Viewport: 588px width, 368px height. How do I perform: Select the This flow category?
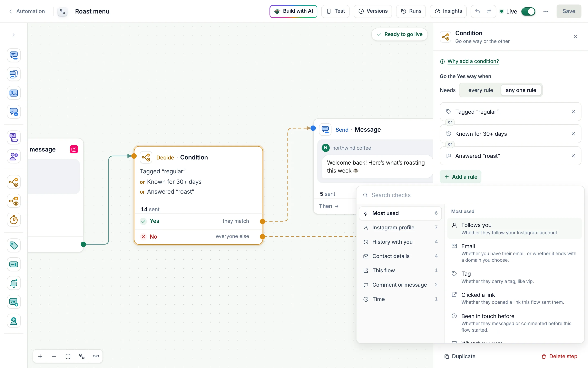point(400,270)
